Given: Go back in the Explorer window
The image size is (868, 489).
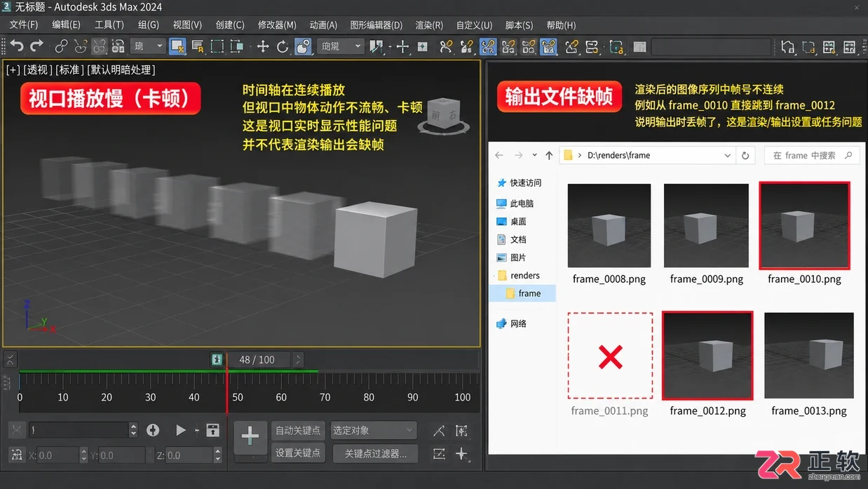Looking at the screenshot, I should [499, 155].
